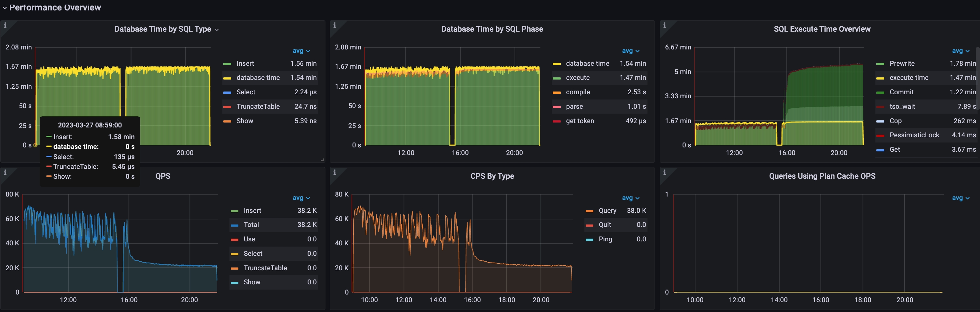Viewport: 980px width, 312px height.
Task: Click the SQL Execute Time Overview panel title
Action: [822, 29]
